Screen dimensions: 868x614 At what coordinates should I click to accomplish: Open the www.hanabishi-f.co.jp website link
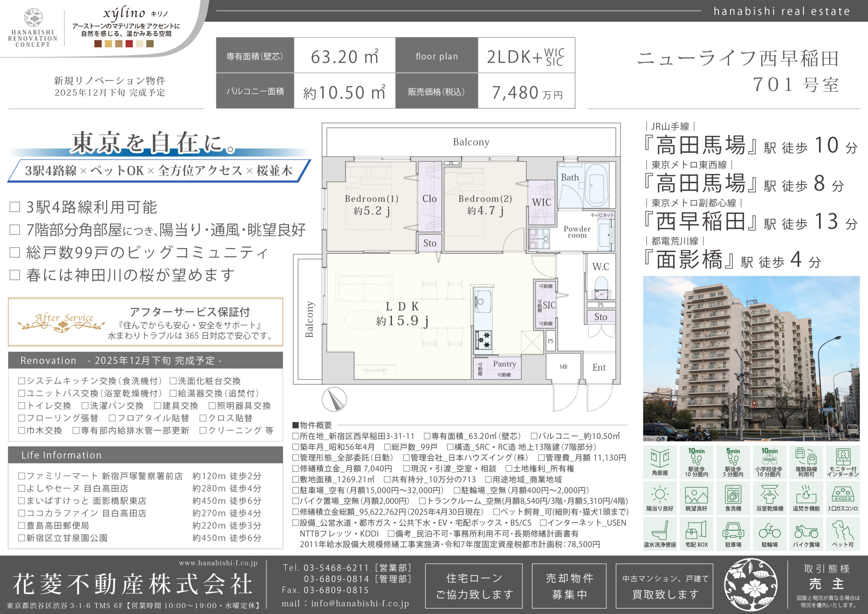pos(218,563)
